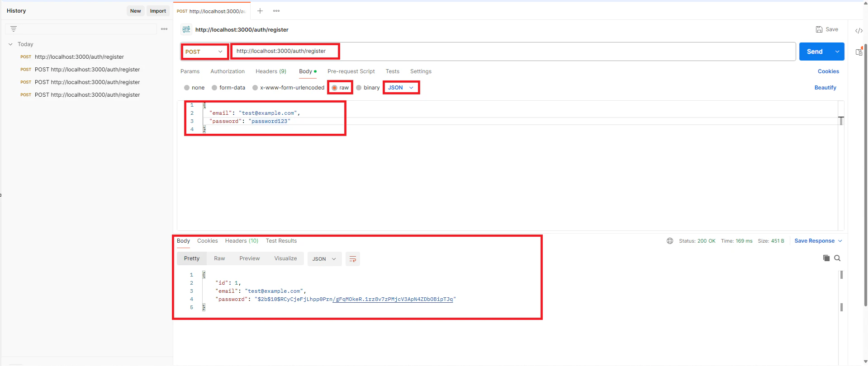Open the request info sidebar icon

pyautogui.click(x=859, y=52)
